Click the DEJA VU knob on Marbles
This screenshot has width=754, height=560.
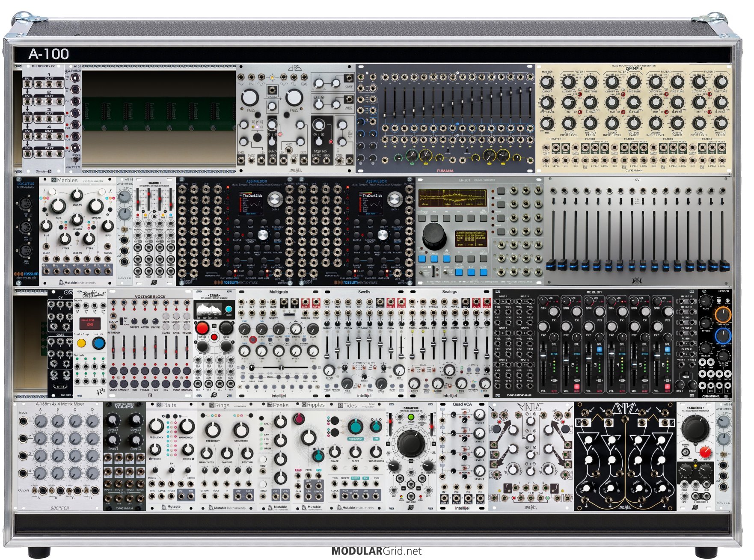click(x=77, y=195)
